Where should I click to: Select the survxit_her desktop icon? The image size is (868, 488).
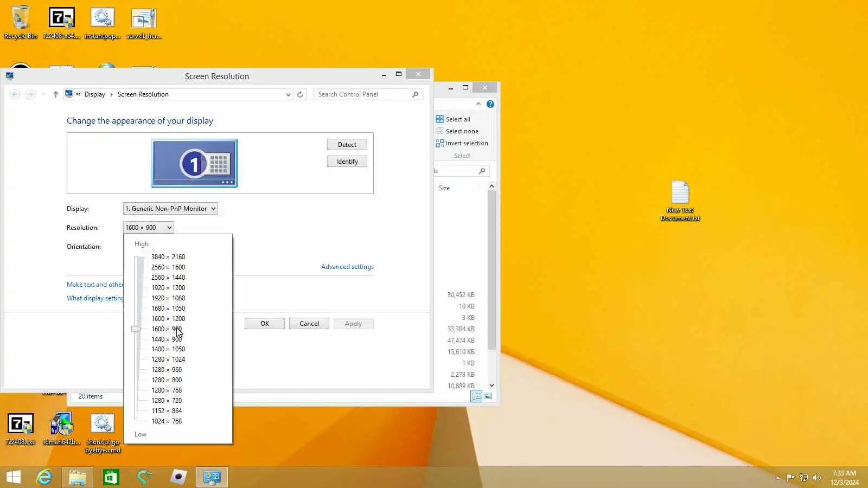coord(144,22)
